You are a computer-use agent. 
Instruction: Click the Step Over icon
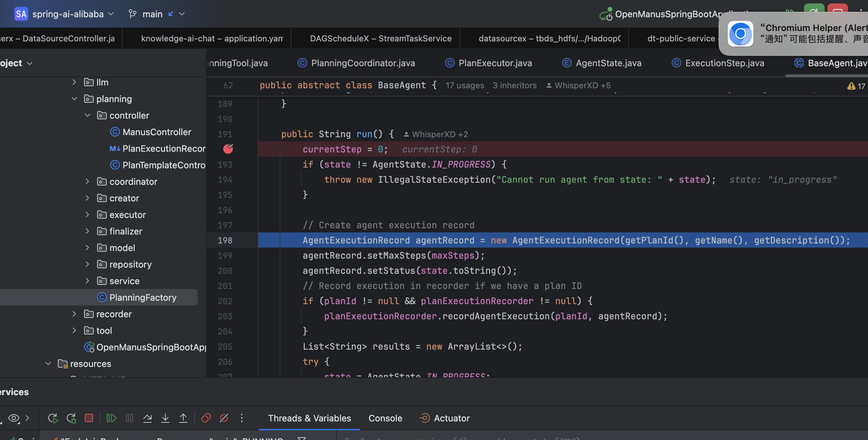pos(147,418)
